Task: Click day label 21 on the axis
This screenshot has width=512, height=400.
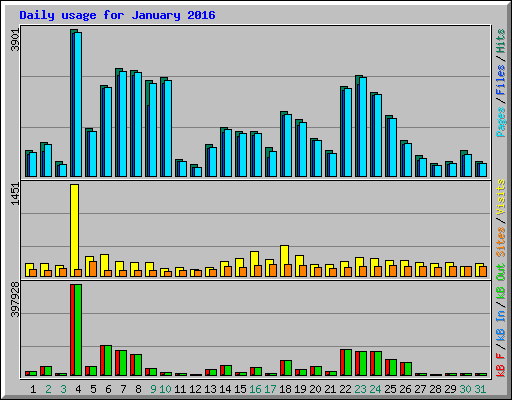Action: [x=330, y=389]
